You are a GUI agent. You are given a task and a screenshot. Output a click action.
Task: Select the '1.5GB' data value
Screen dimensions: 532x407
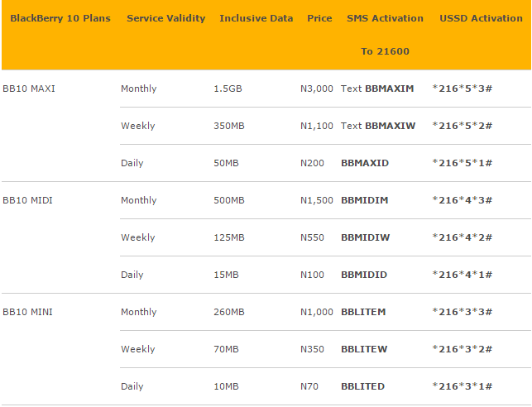[x=228, y=89]
